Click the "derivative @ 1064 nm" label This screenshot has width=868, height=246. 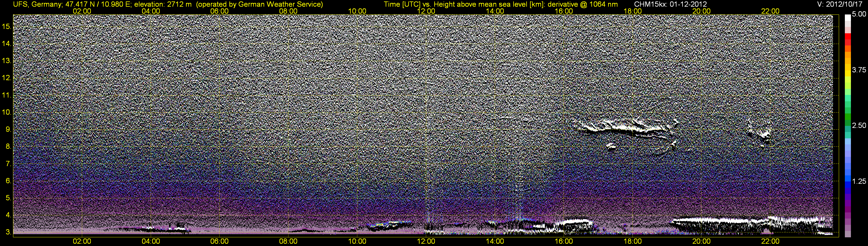pos(583,4)
